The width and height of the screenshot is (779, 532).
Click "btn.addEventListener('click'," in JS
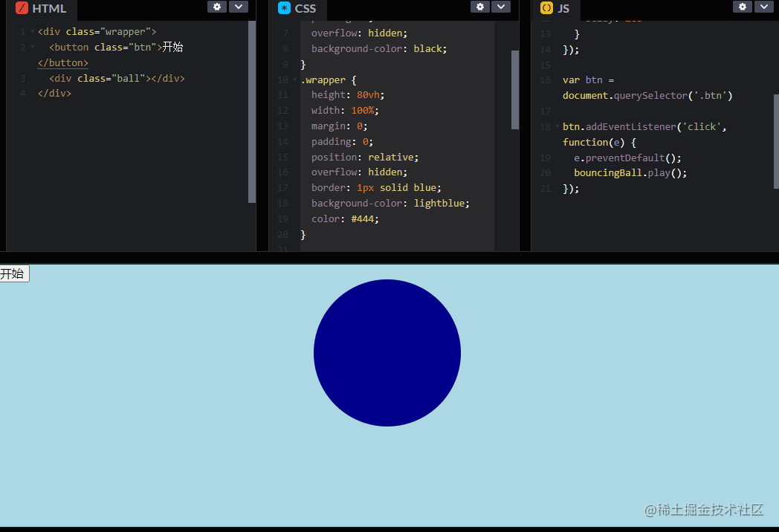tap(644, 126)
